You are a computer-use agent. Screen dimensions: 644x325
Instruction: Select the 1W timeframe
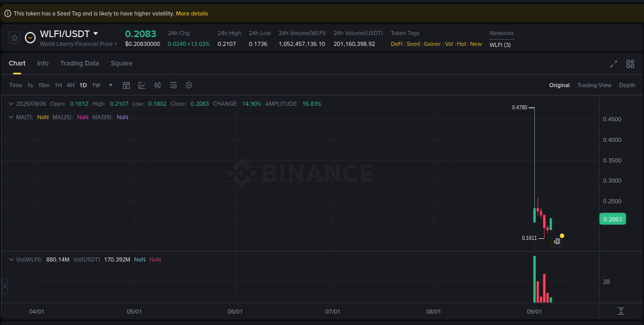tap(96, 85)
